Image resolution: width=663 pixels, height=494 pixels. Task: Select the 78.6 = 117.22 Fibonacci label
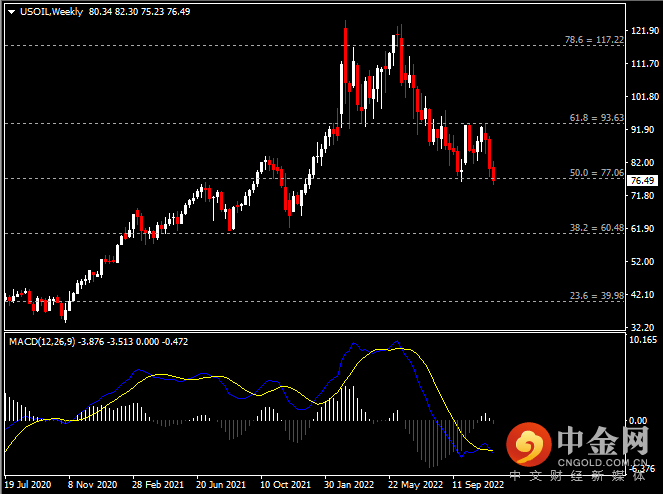click(596, 40)
